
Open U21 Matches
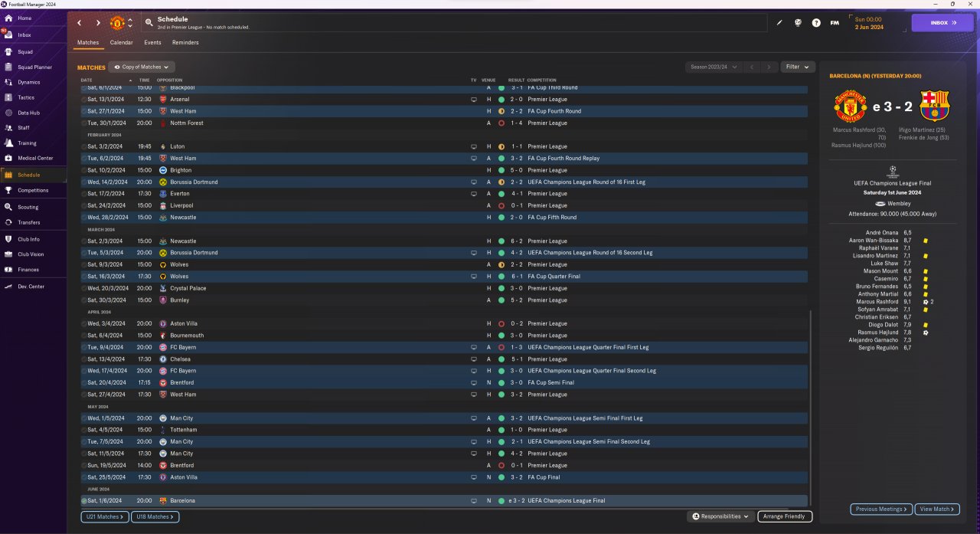(104, 517)
